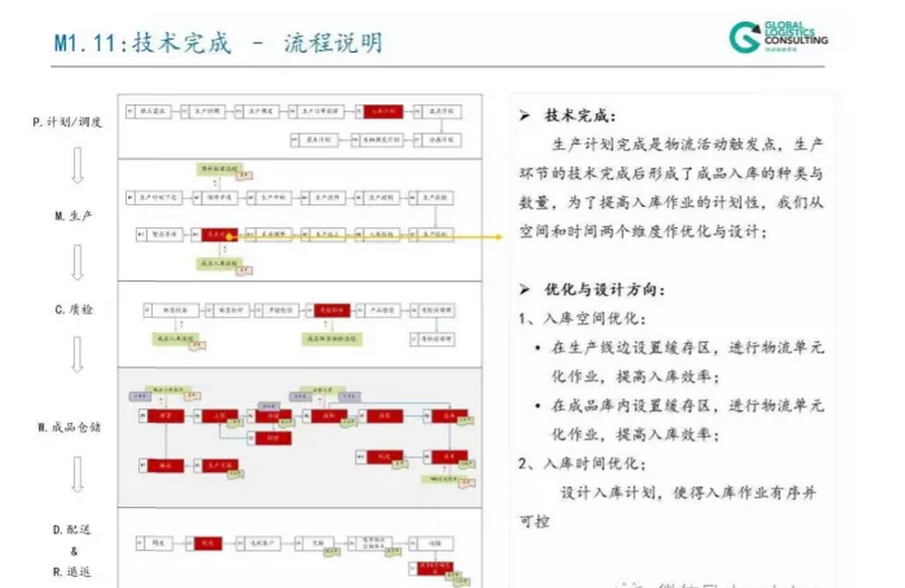Click the red box in the C.质检 row
905x588 pixels.
pos(332,310)
